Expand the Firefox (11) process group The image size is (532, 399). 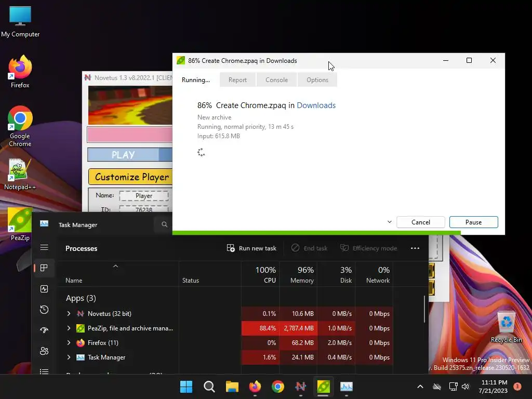click(x=69, y=343)
